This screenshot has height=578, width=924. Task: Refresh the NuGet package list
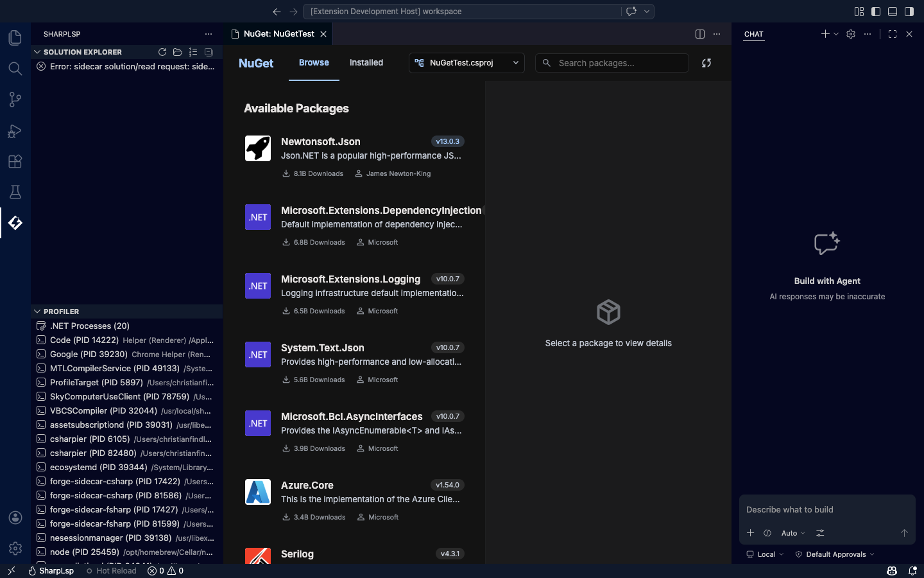tap(706, 63)
